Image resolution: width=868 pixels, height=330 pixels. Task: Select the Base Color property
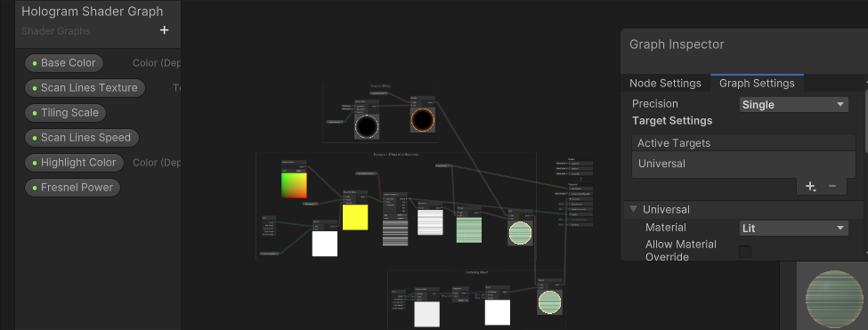(64, 63)
